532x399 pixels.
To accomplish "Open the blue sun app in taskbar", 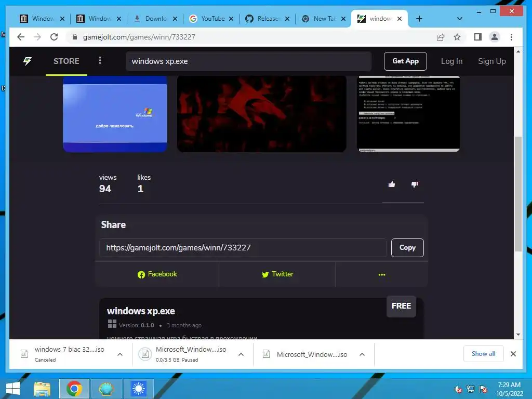I will click(138, 389).
